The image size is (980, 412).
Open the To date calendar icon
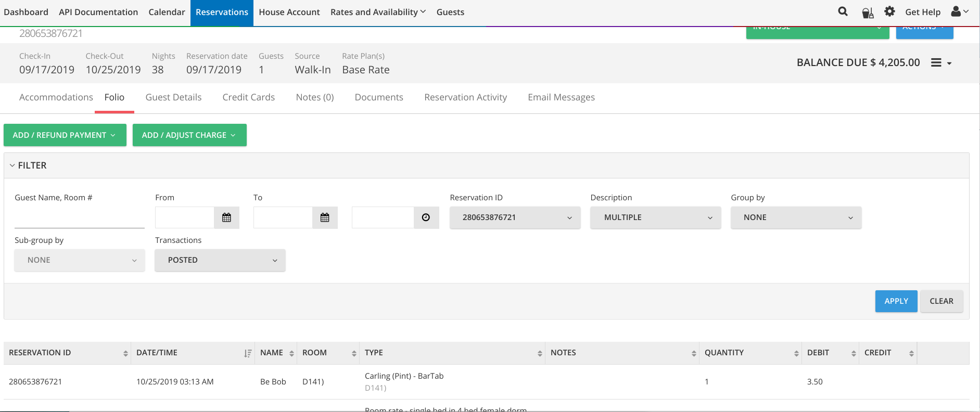tap(325, 217)
